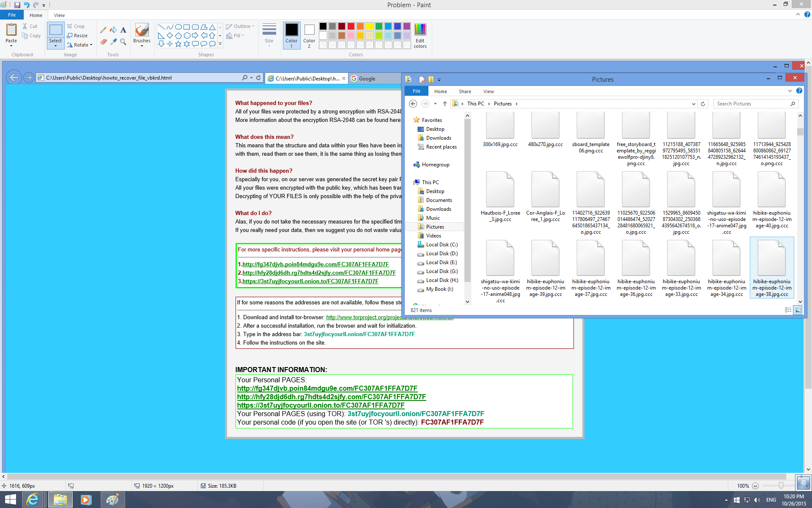Open Internet Explorer from the taskbar
The height and width of the screenshot is (508, 812).
[33, 500]
